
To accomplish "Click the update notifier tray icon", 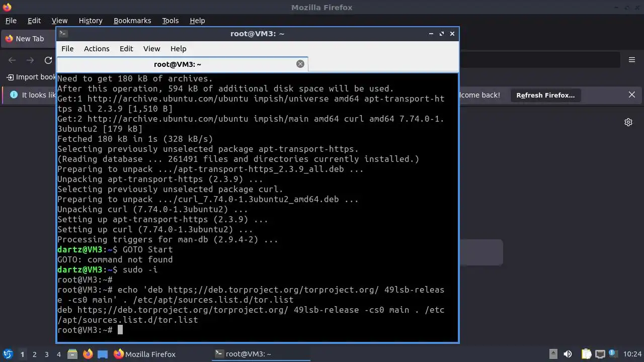I will point(613,354).
